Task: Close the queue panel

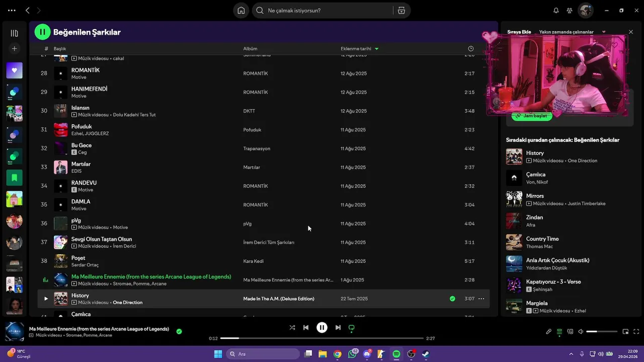Action: coord(631,32)
